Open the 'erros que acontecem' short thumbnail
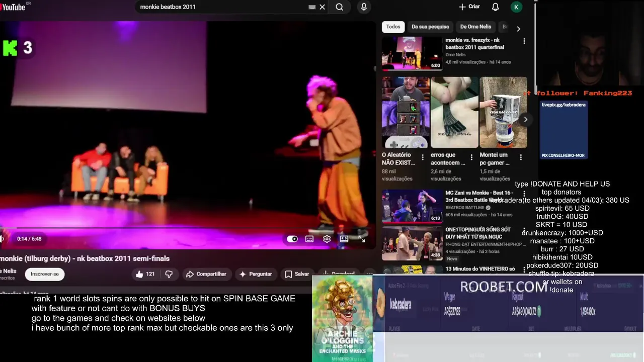 pos(454,112)
